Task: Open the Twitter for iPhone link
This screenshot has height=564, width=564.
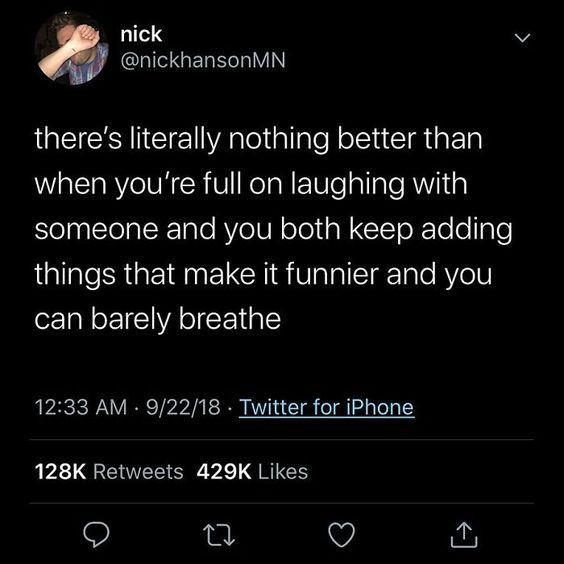Action: coord(327,407)
